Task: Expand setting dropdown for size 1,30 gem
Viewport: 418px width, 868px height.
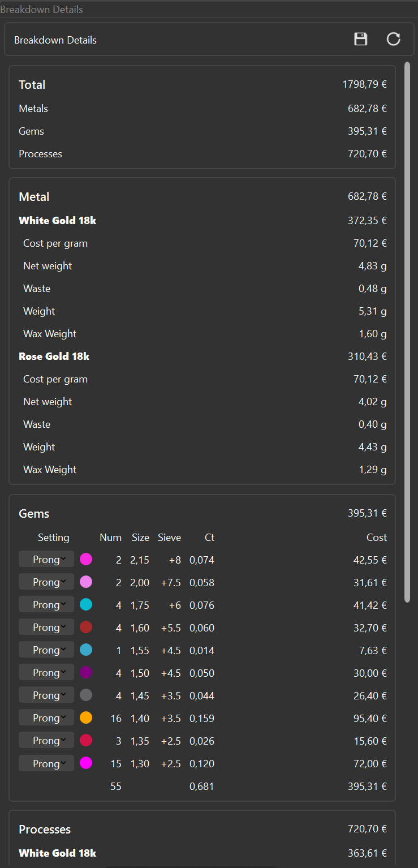Action: tap(46, 763)
